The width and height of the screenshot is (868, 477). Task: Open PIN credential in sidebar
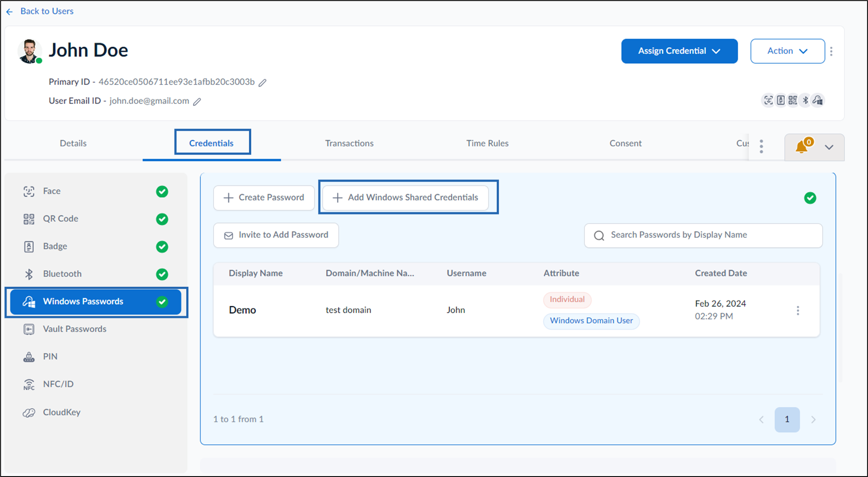[x=96, y=357]
